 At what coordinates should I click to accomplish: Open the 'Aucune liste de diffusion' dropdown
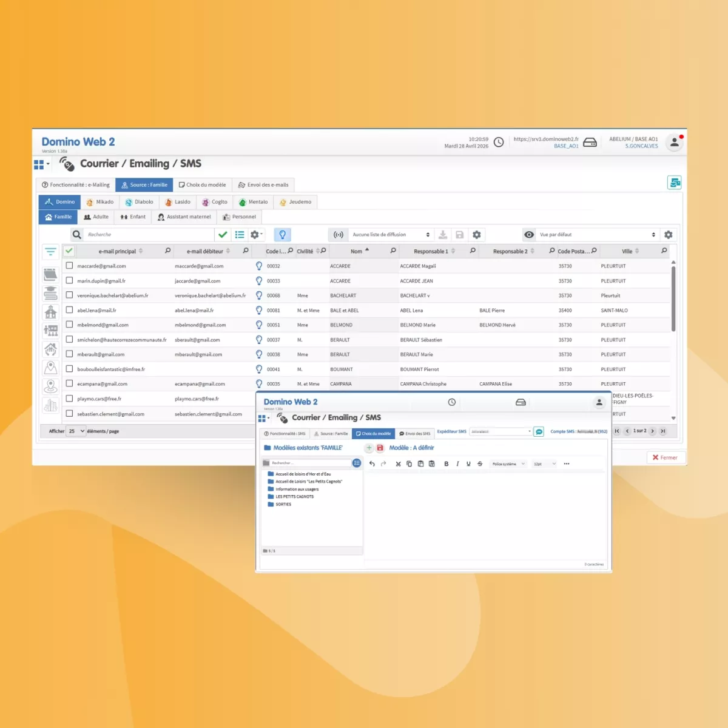[x=391, y=235]
